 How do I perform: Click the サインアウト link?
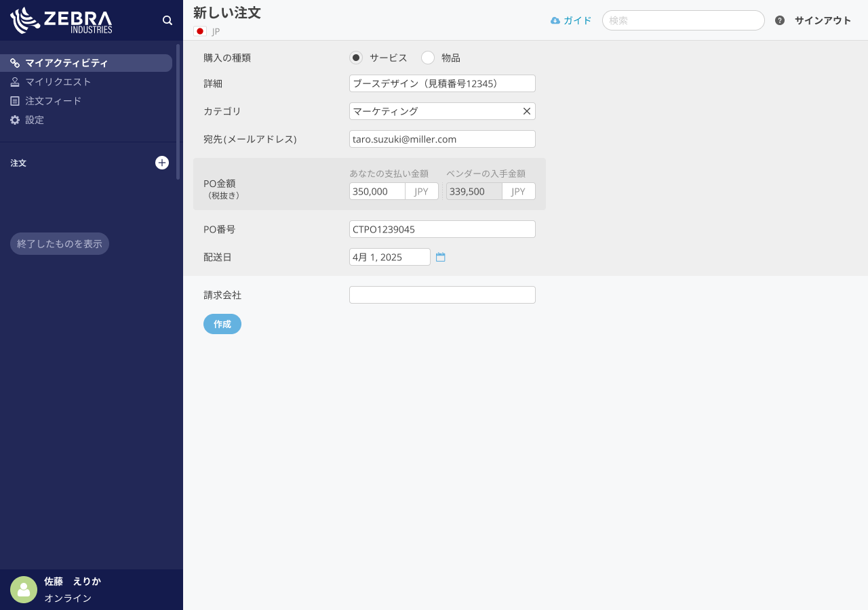pos(823,20)
